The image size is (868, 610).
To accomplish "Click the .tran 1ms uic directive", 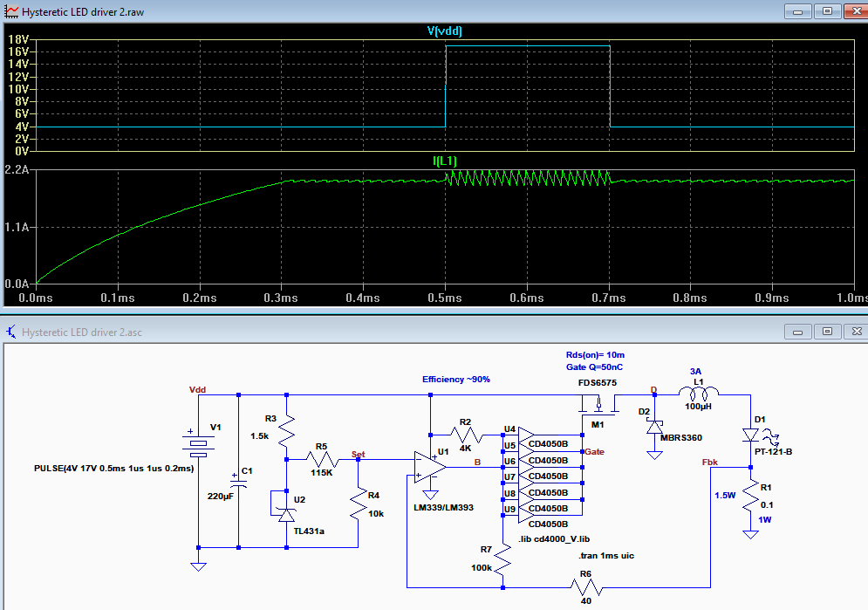I will 606,555.
